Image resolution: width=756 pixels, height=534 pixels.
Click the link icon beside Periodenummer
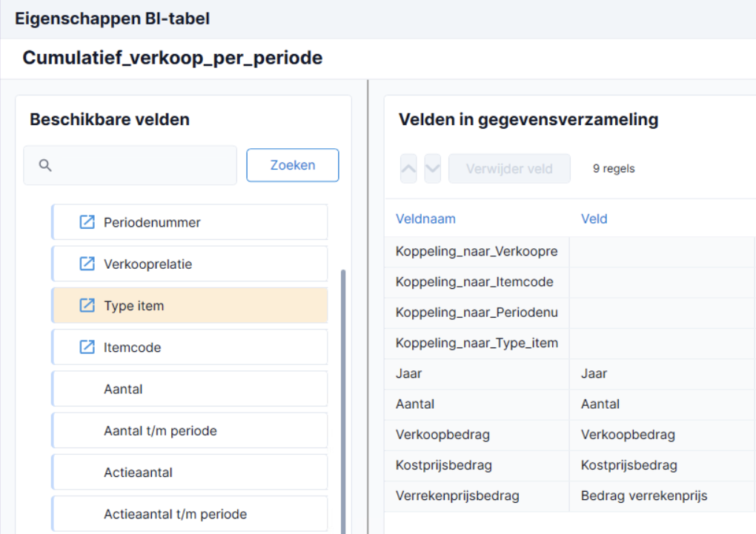point(87,222)
